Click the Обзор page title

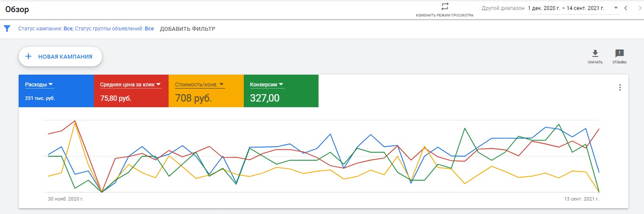click(x=17, y=9)
